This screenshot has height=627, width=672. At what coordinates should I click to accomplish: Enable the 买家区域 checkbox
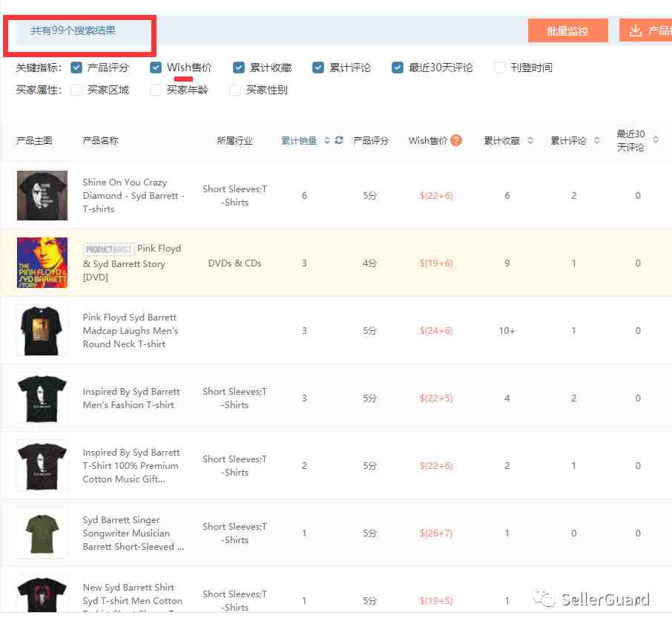click(x=76, y=90)
